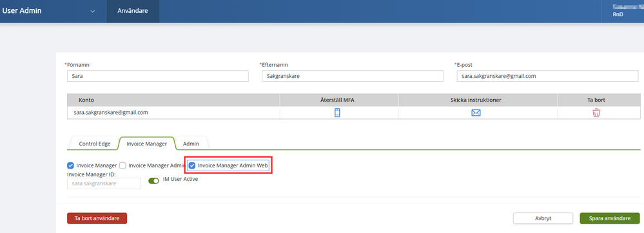The width and height of the screenshot is (644, 233).
Task: Click the Avbryt button
Action: coord(543,218)
